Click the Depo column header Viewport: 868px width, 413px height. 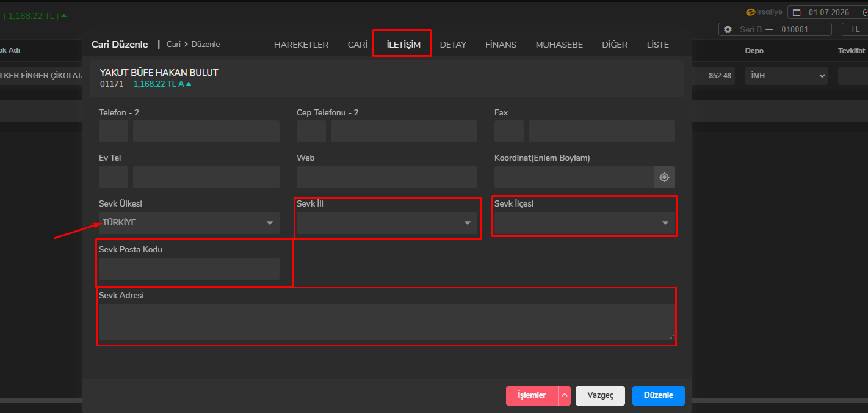tap(754, 51)
